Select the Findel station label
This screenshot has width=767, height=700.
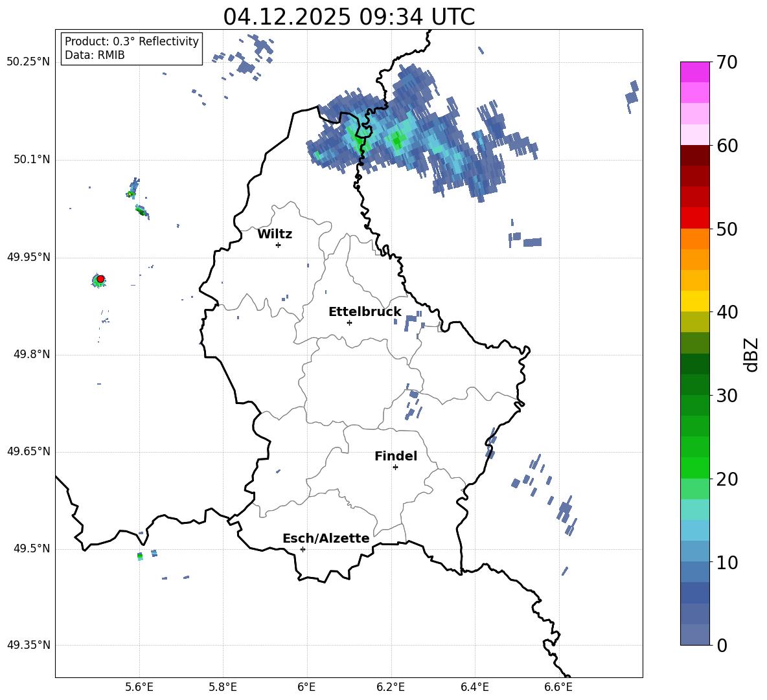tap(396, 456)
